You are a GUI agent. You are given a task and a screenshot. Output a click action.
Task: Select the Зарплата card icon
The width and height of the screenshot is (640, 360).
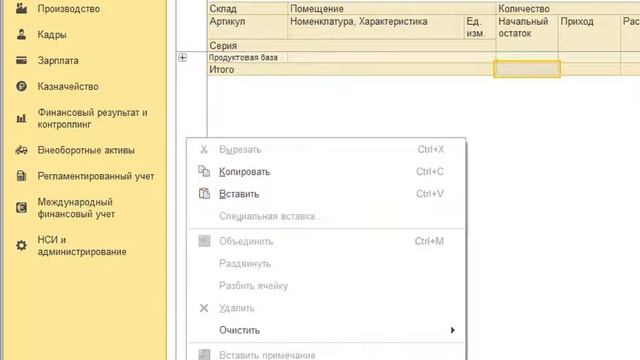point(21,60)
